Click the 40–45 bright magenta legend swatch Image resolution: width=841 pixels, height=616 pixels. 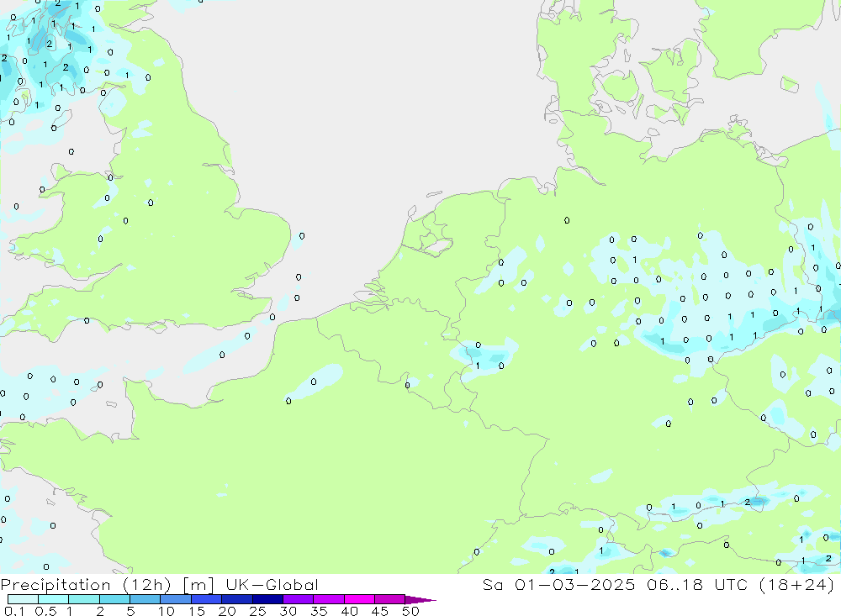coord(359,599)
